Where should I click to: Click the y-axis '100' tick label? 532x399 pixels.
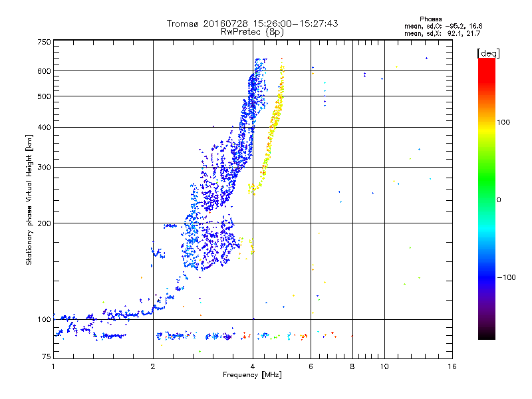pos(44,320)
